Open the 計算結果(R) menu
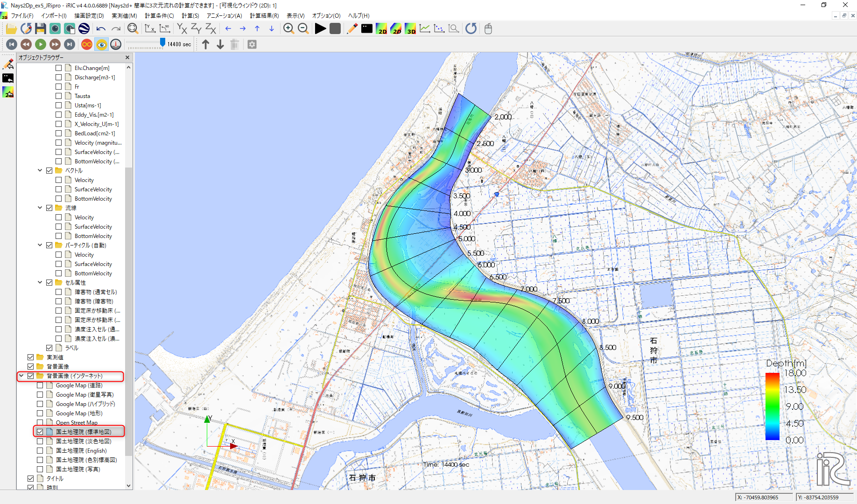Image resolution: width=857 pixels, height=504 pixels. tap(264, 16)
